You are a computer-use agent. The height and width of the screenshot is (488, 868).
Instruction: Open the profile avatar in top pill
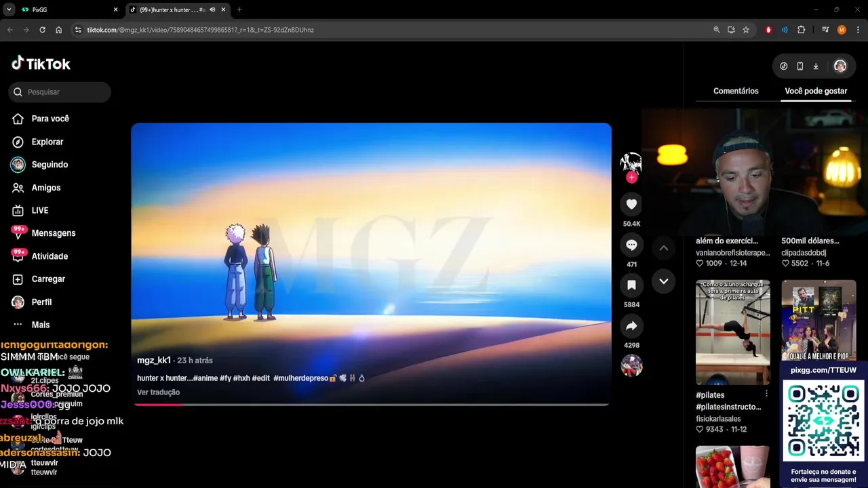tap(840, 66)
